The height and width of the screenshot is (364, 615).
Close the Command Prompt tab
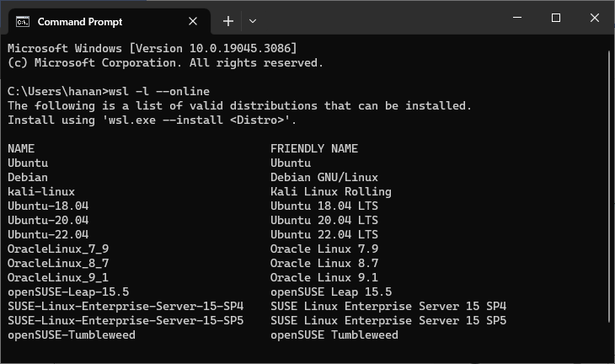point(193,21)
